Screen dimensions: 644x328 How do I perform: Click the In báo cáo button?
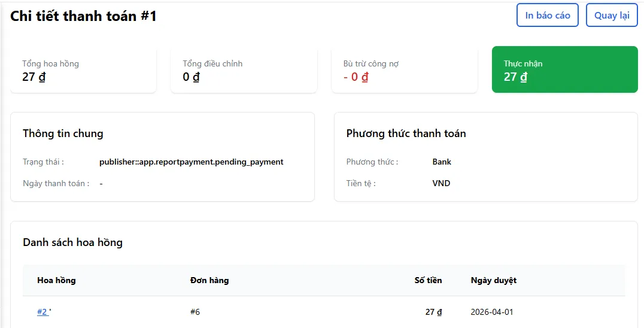click(548, 15)
